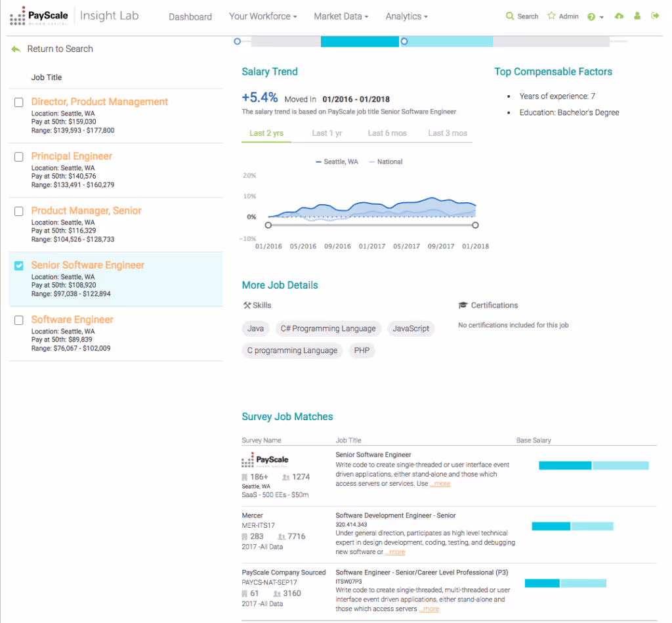Check the Software Engineer checkbox
Viewport: 672px width, 623px height.
[x=19, y=320]
